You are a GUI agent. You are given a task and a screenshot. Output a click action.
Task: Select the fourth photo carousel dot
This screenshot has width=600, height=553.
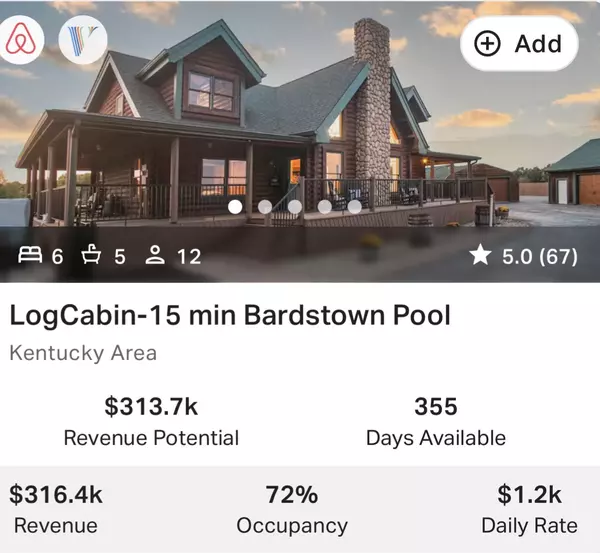tap(325, 207)
